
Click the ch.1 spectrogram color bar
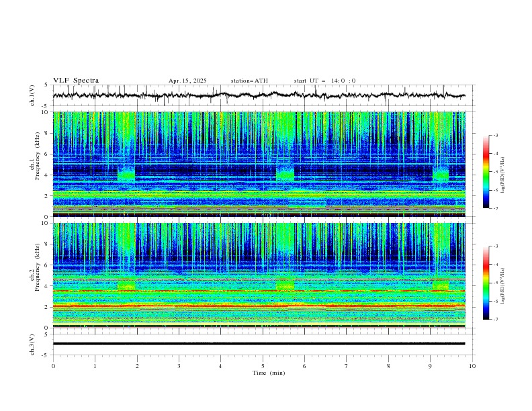[486, 172]
